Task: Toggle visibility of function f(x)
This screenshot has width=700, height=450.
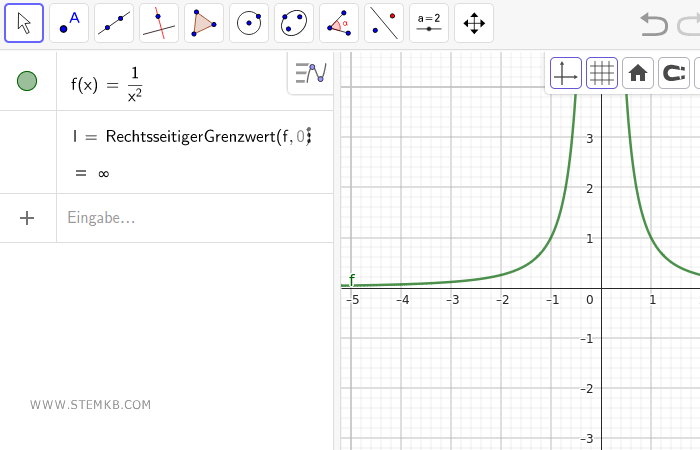Action: (x=28, y=82)
